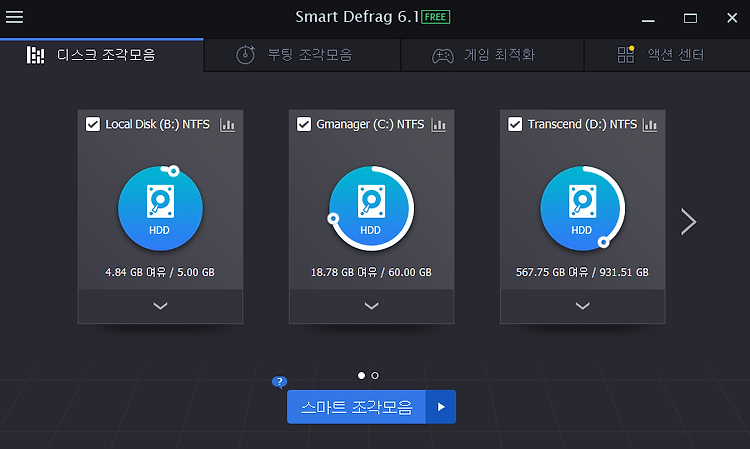Click the Gmanager (C:) HDD circle

point(371,208)
